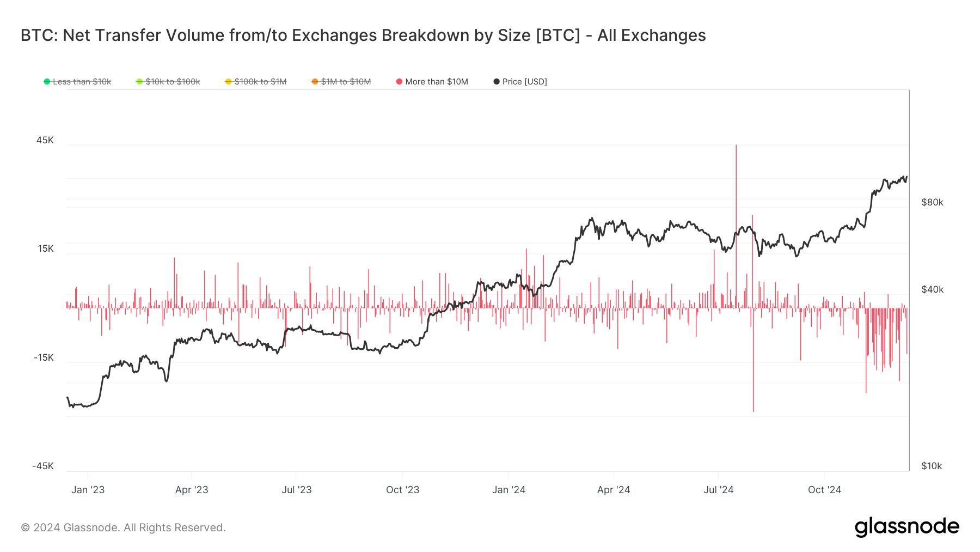
Task: Toggle the 'Less than $10k' legend series
Action: pos(82,82)
